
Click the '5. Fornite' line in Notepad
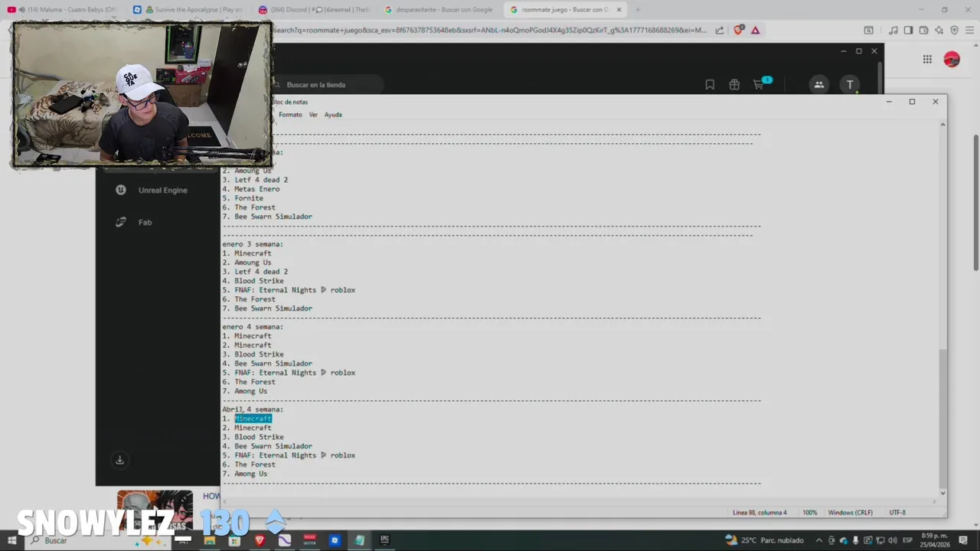(243, 198)
